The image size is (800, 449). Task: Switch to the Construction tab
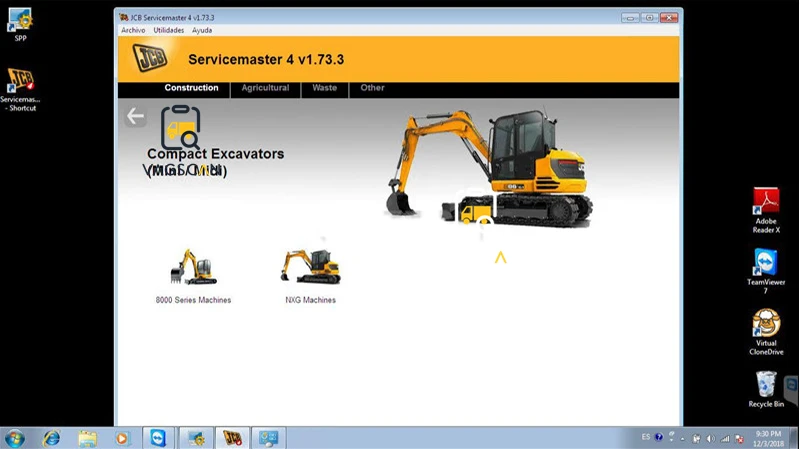pyautogui.click(x=191, y=88)
